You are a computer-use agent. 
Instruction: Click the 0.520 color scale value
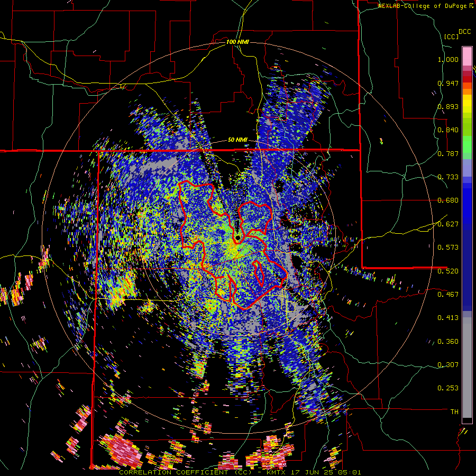448,271
